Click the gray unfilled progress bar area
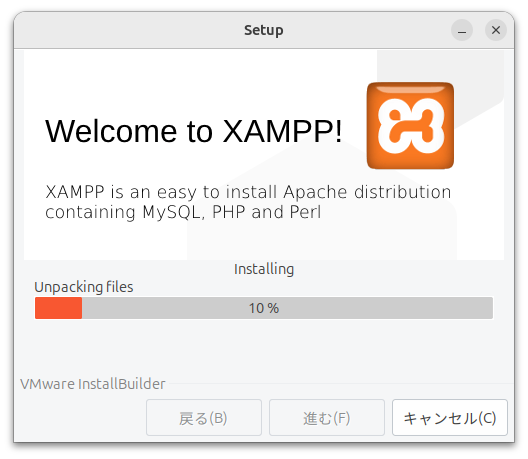This screenshot has width=528, height=459. click(x=287, y=308)
